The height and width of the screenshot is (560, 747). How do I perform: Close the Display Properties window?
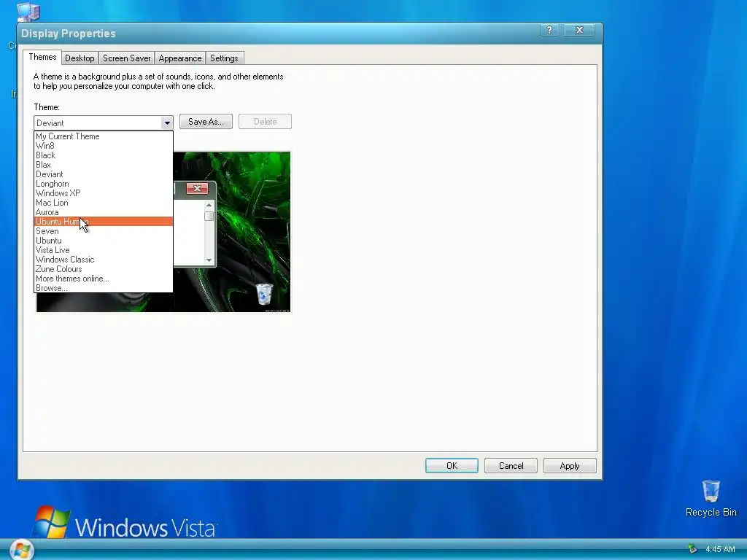pyautogui.click(x=579, y=30)
